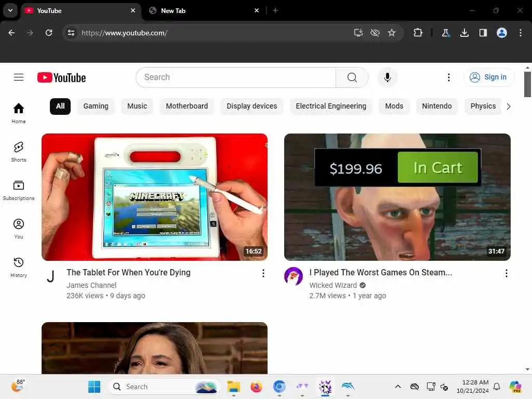Play the $199.96 In Cart thumbnail
532x399 pixels.
[397, 197]
